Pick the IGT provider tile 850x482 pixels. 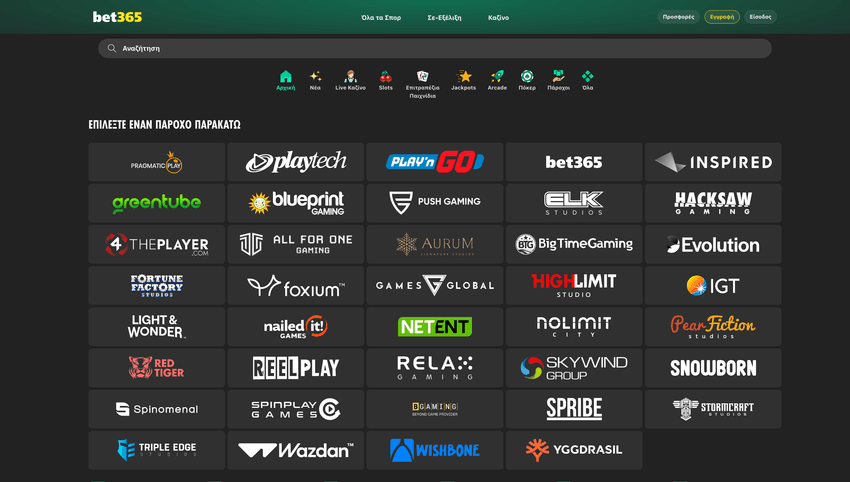(713, 286)
